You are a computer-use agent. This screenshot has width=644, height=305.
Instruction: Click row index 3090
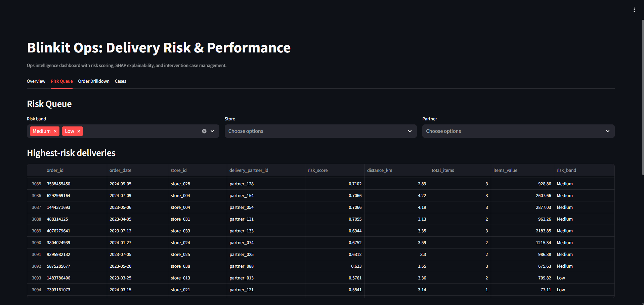(x=36, y=243)
